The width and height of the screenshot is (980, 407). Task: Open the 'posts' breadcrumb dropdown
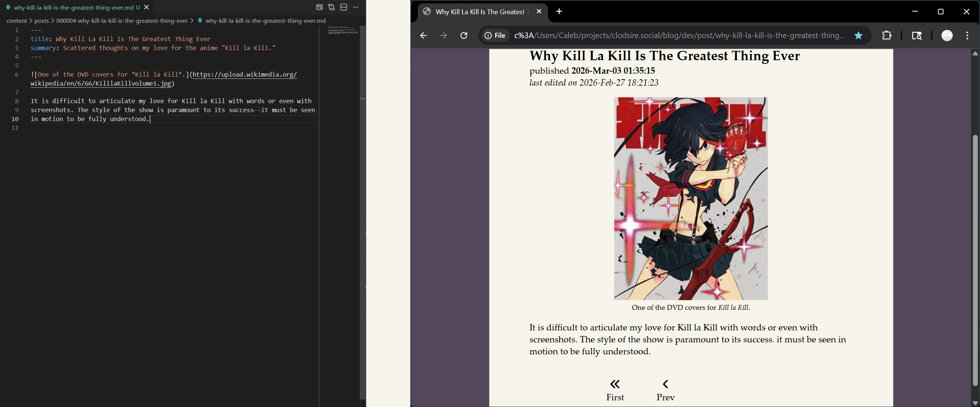coord(41,21)
